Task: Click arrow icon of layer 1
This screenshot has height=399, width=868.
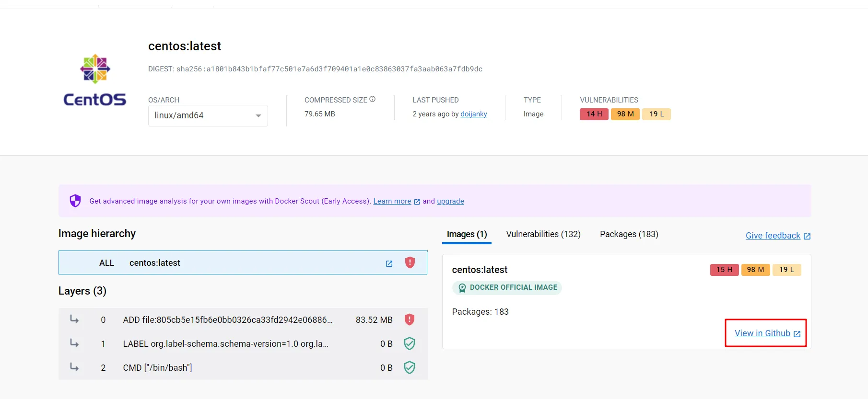Action: click(74, 343)
